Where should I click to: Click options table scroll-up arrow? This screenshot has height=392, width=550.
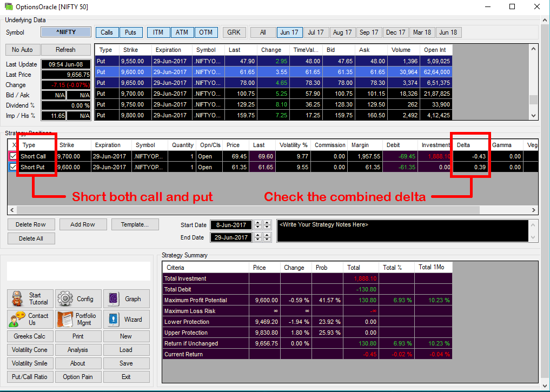pyautogui.click(x=534, y=49)
